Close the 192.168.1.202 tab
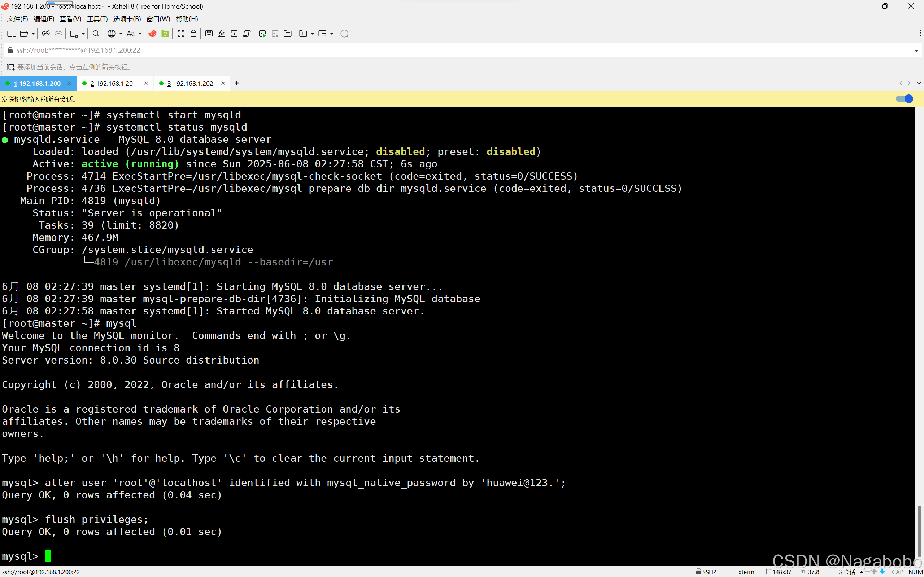This screenshot has height=577, width=924. [223, 83]
